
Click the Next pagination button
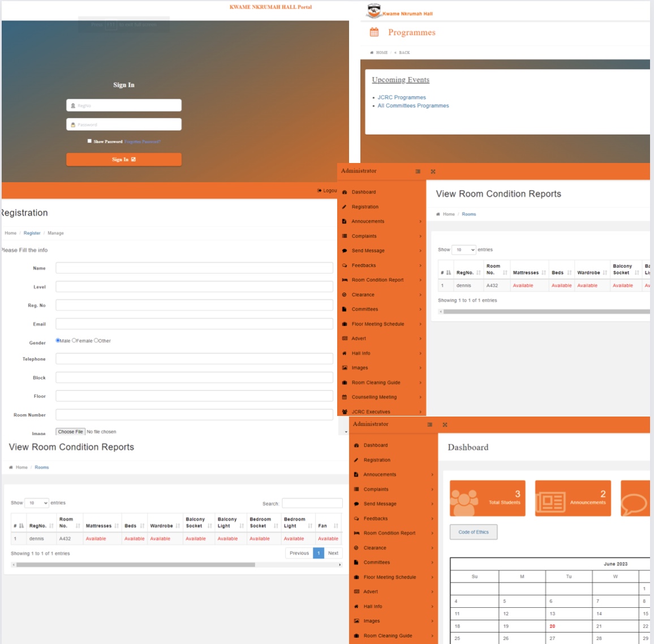pos(333,553)
